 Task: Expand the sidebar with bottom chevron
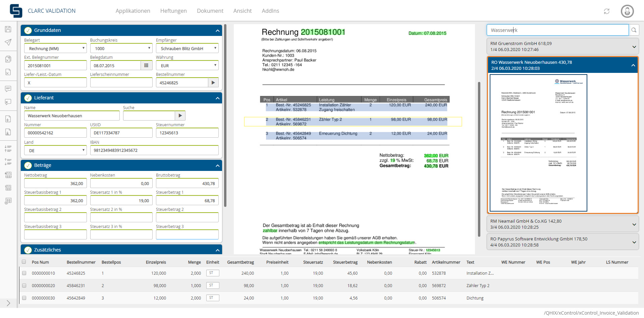pyautogui.click(x=8, y=303)
